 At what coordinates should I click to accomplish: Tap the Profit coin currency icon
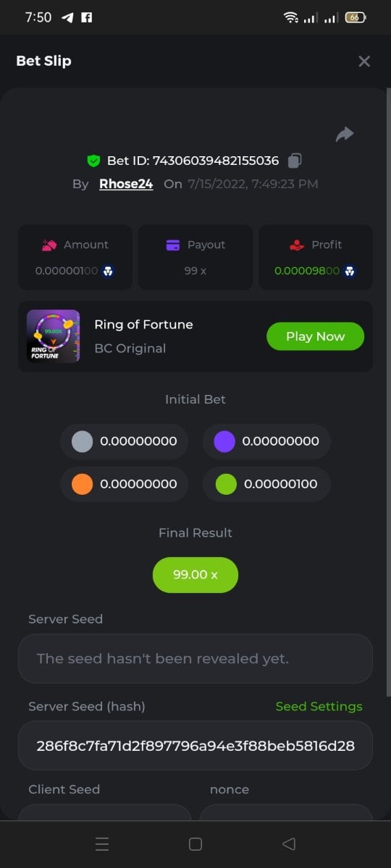tap(350, 271)
